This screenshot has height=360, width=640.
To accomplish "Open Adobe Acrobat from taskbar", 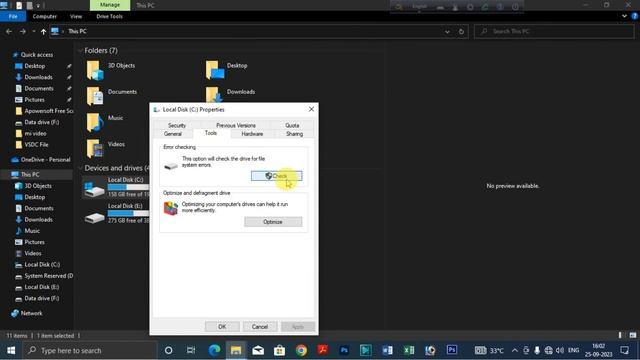I will 322,350.
